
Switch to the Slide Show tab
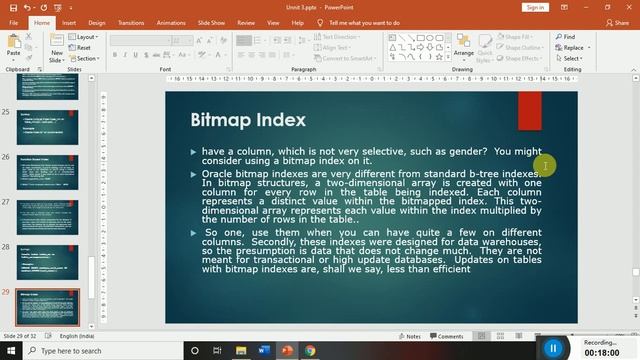point(211,23)
